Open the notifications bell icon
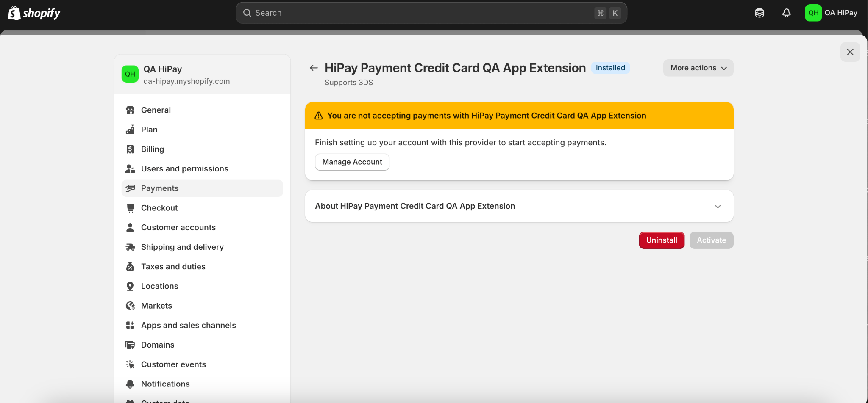 pos(787,13)
